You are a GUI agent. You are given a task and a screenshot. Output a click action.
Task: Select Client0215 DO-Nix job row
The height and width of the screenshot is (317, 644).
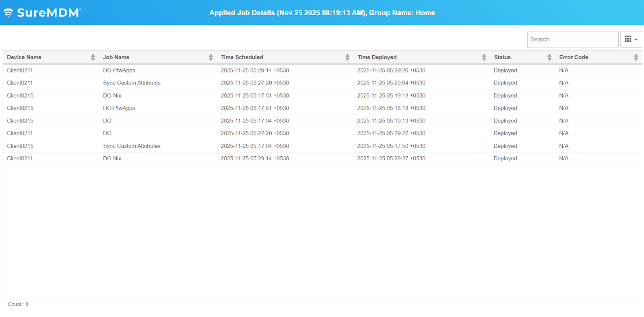click(x=112, y=95)
